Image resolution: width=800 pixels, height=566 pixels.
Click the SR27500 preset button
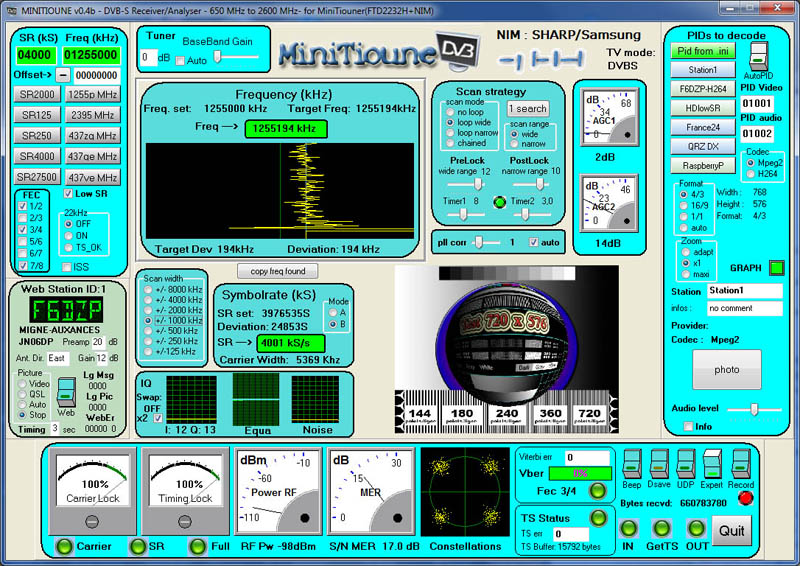(x=37, y=177)
